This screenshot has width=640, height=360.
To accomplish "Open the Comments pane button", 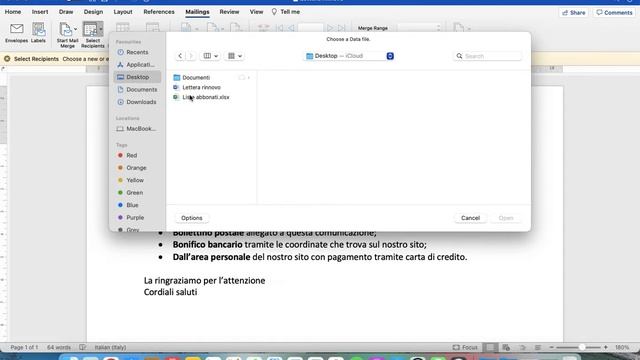I will click(x=614, y=13).
